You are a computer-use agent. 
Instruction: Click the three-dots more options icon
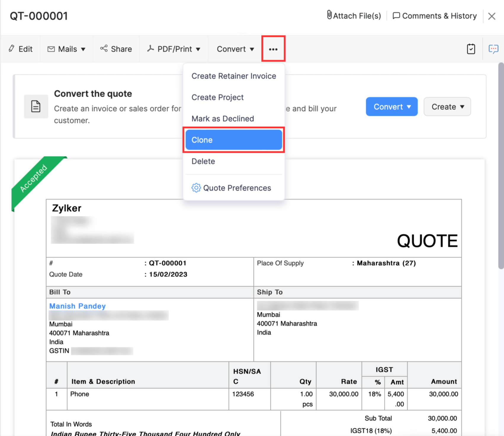click(x=273, y=49)
